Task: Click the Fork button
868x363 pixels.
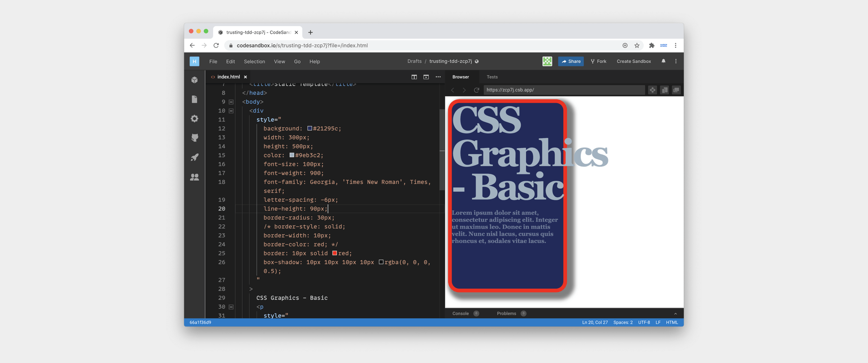Action: coord(599,61)
